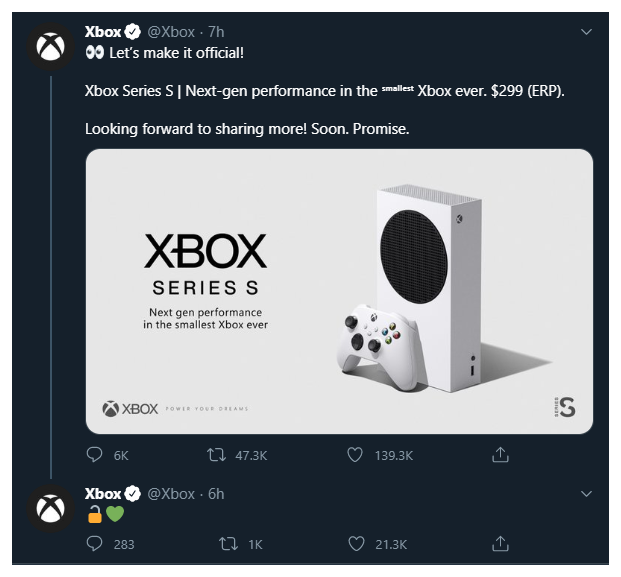Viewport: 621px width, 577px height.
Task: Open Xbox profile name on first tweet
Action: click(x=103, y=32)
